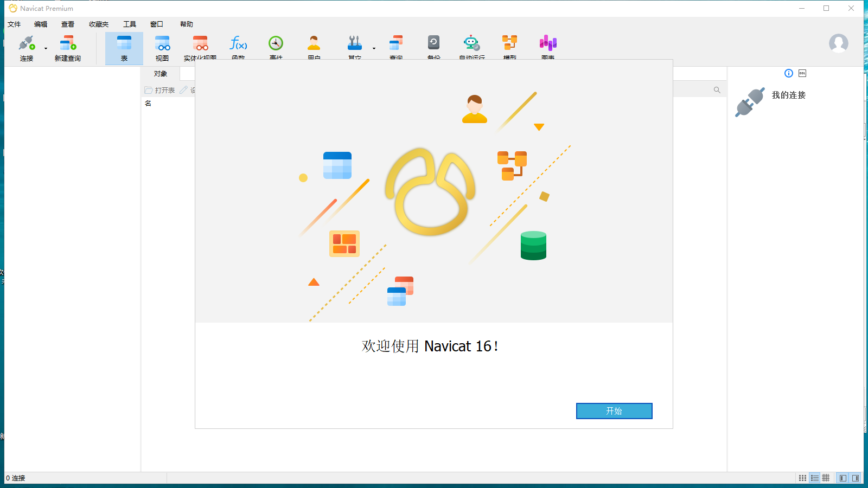Image resolution: width=868 pixels, height=488 pixels.
Task: Select the 模型 (Model) toolbar icon
Action: click(x=509, y=43)
